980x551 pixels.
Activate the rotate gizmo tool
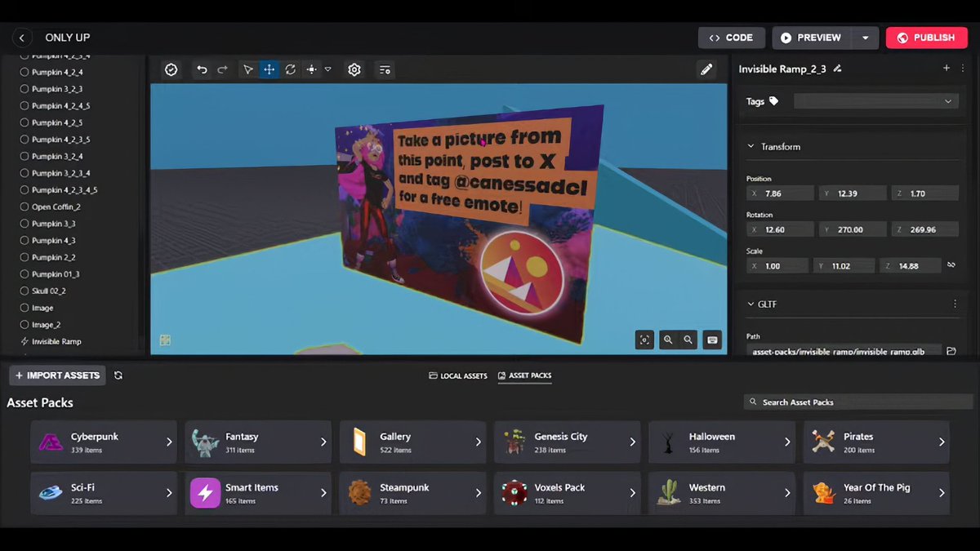290,70
